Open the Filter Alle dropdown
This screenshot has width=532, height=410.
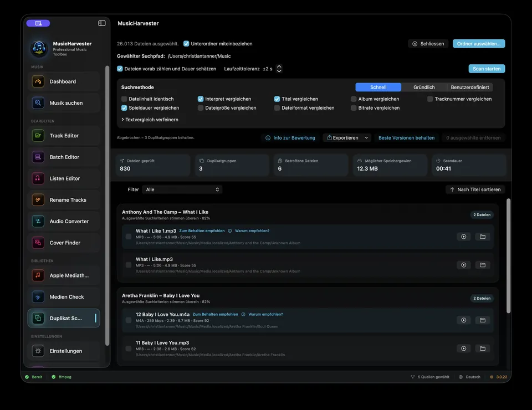(x=182, y=189)
